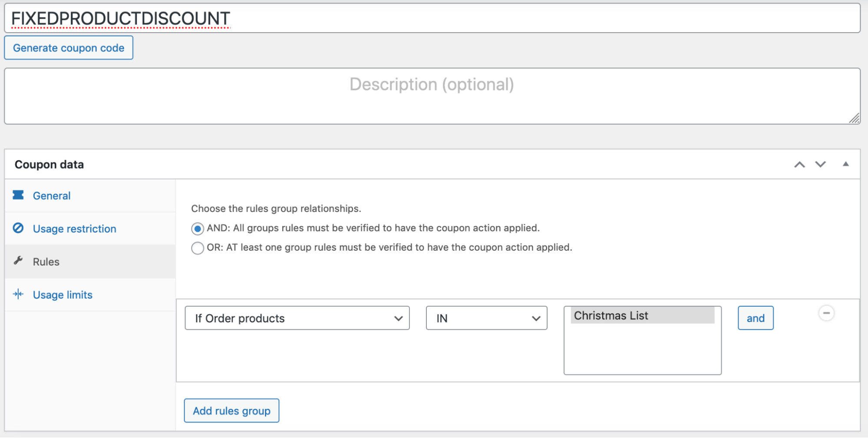The height and width of the screenshot is (438, 868).
Task: Select Christmas List in the product list
Action: (642, 315)
